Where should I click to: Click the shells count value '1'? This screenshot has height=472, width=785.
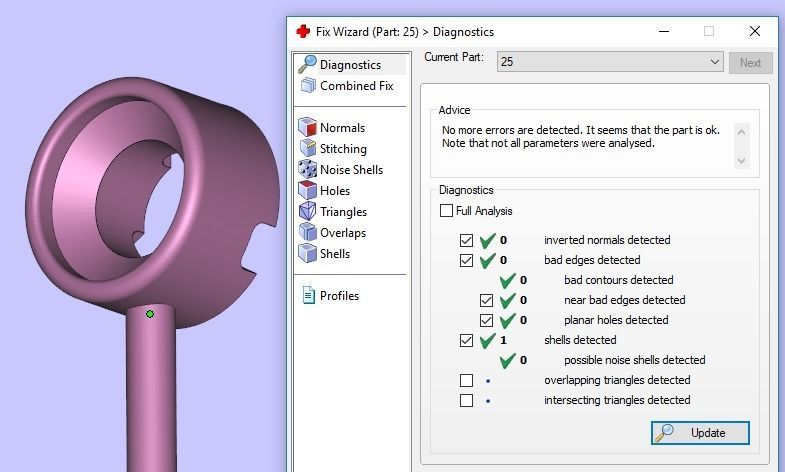click(503, 340)
